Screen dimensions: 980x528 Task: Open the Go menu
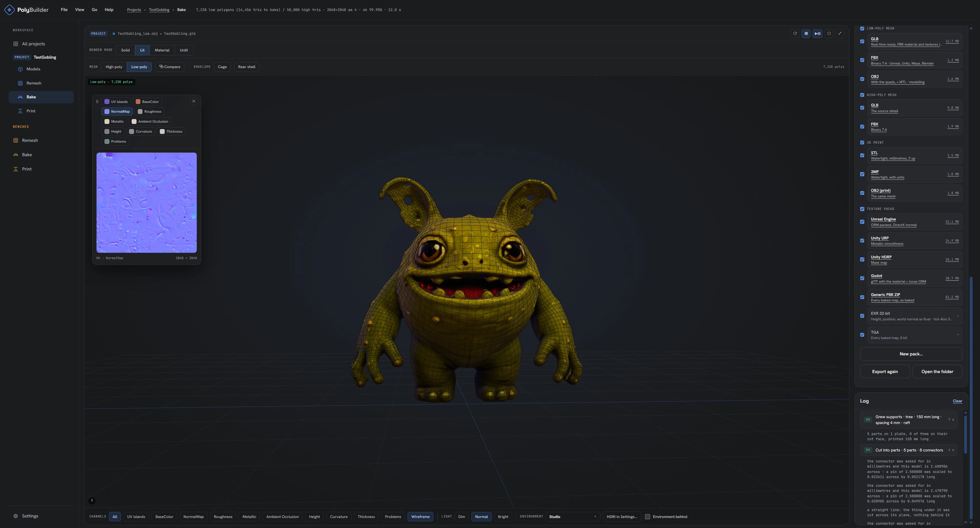[x=94, y=10]
